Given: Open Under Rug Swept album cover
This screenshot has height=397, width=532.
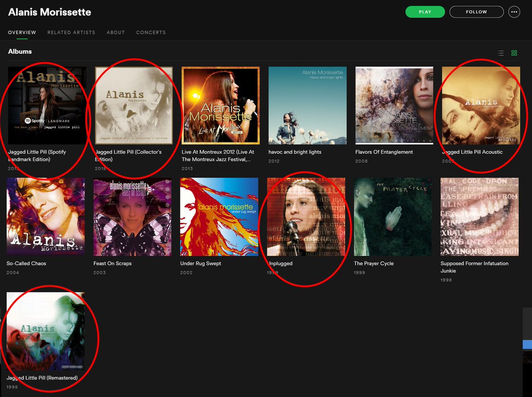Looking at the screenshot, I should click(x=219, y=217).
